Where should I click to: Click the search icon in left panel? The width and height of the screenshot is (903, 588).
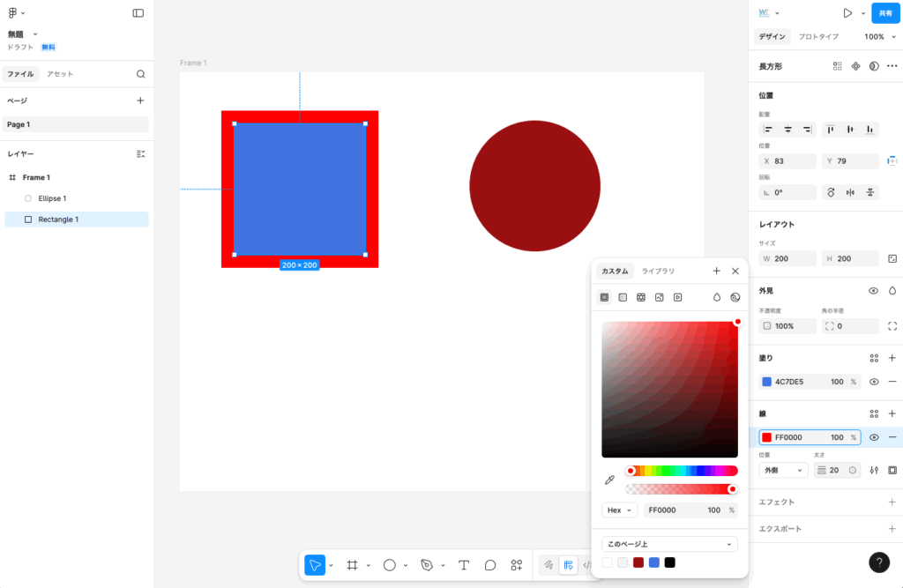click(x=140, y=74)
